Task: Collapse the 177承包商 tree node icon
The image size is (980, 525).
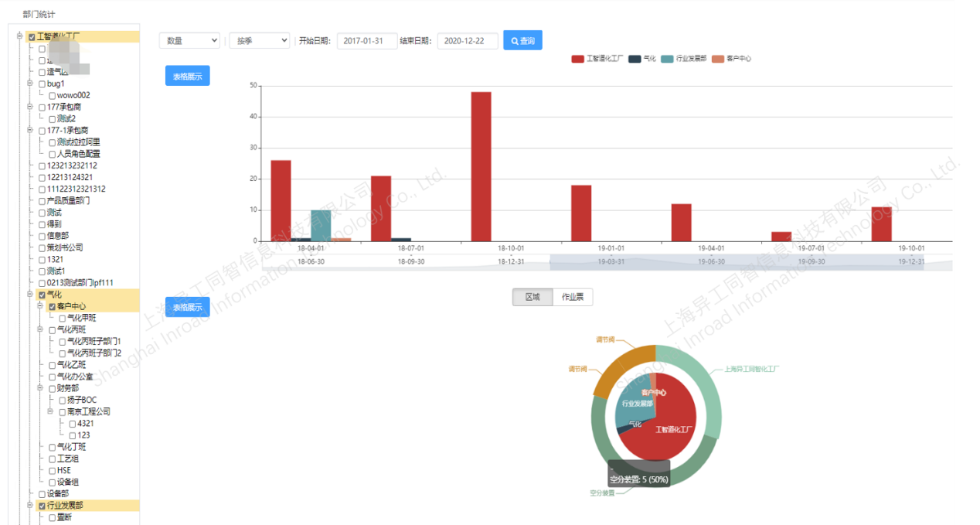Action: click(x=30, y=107)
